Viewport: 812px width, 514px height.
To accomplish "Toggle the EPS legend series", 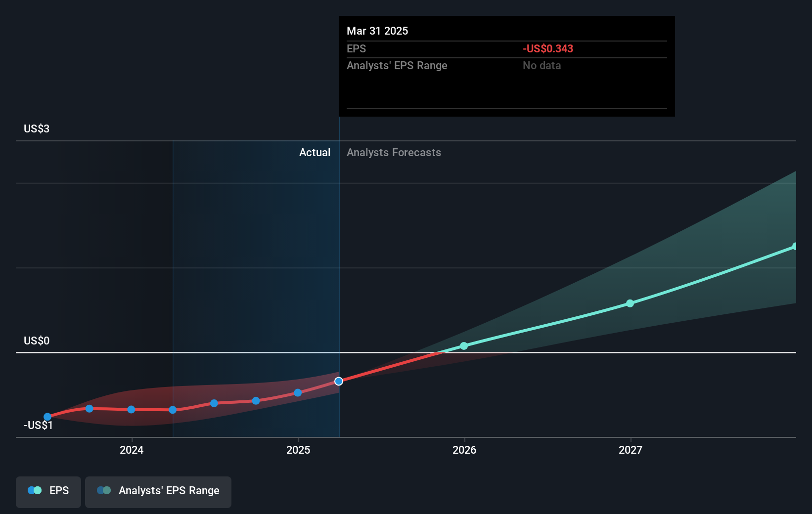I will pyautogui.click(x=48, y=492).
